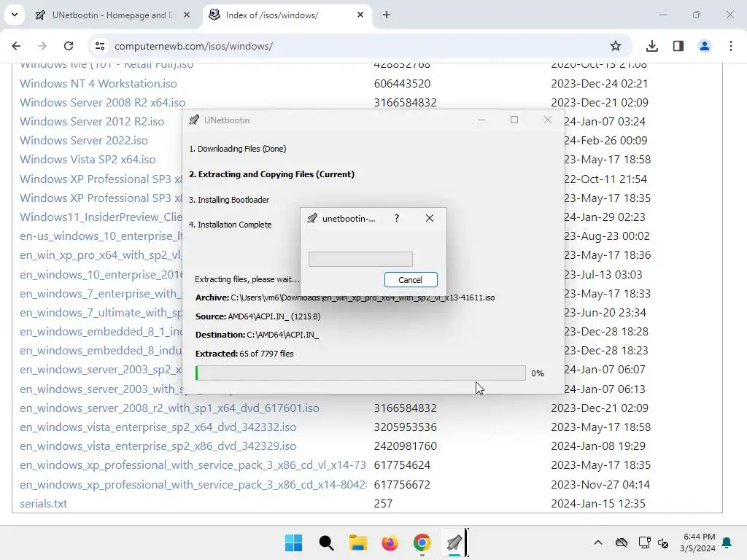Open the serials.txt file link
The height and width of the screenshot is (560, 747).
pyautogui.click(x=43, y=503)
